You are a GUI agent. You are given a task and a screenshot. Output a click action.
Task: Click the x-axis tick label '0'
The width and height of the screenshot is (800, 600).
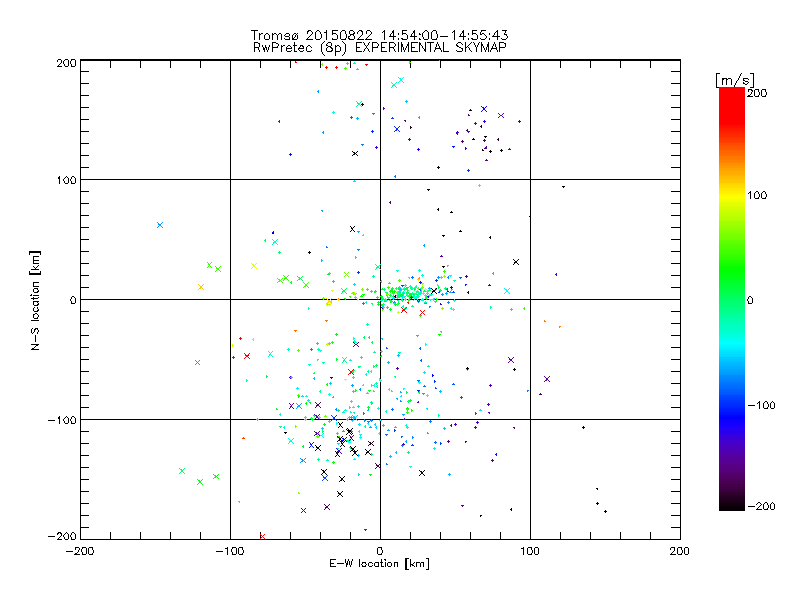pos(380,551)
